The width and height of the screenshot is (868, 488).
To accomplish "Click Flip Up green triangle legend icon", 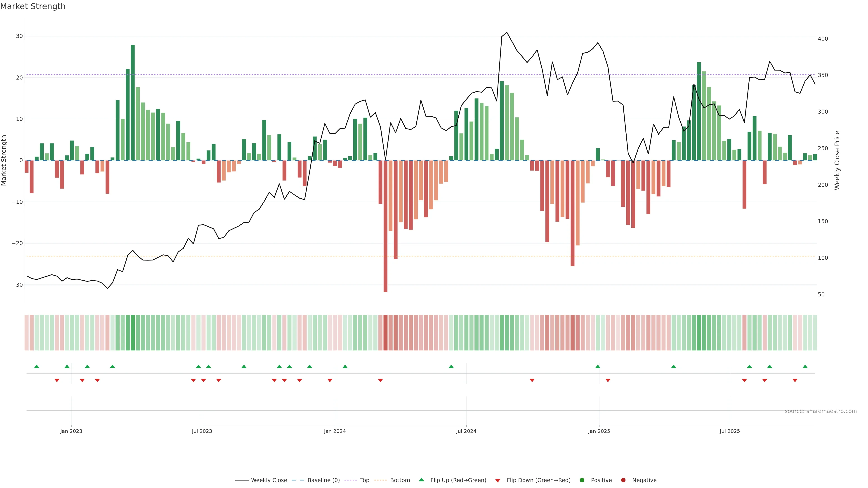I will [421, 480].
